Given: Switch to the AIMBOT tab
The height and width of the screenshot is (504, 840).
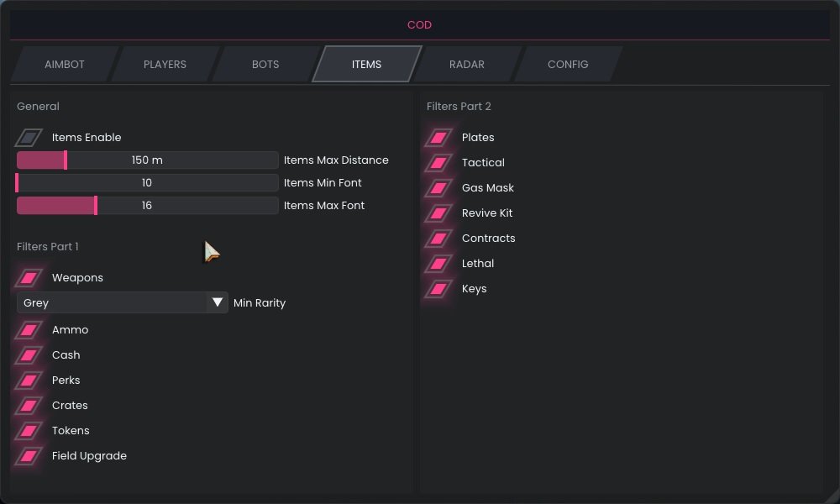Looking at the screenshot, I should [x=65, y=64].
